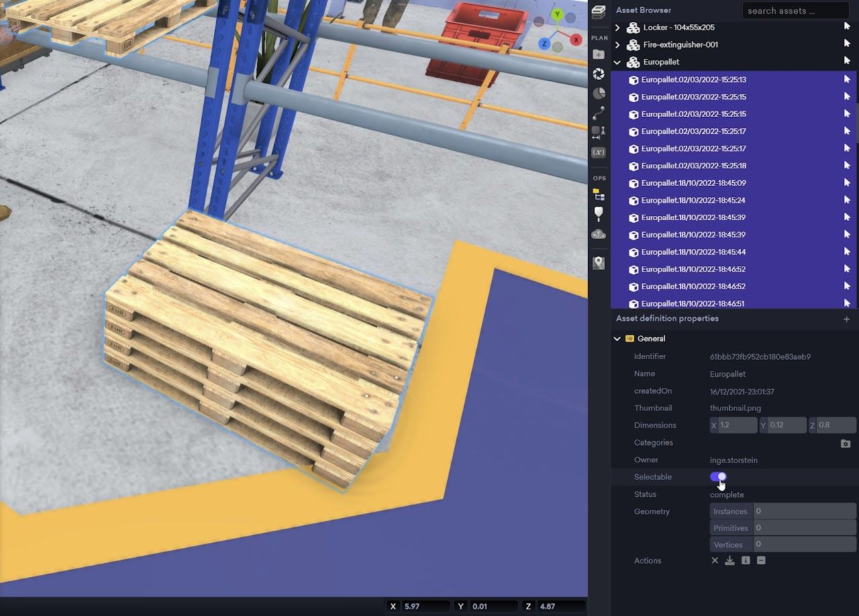Viewport: 859px width, 616px height.
Task: Toggle selection arrow for Locker - 104x55x205
Action: pyautogui.click(x=847, y=27)
